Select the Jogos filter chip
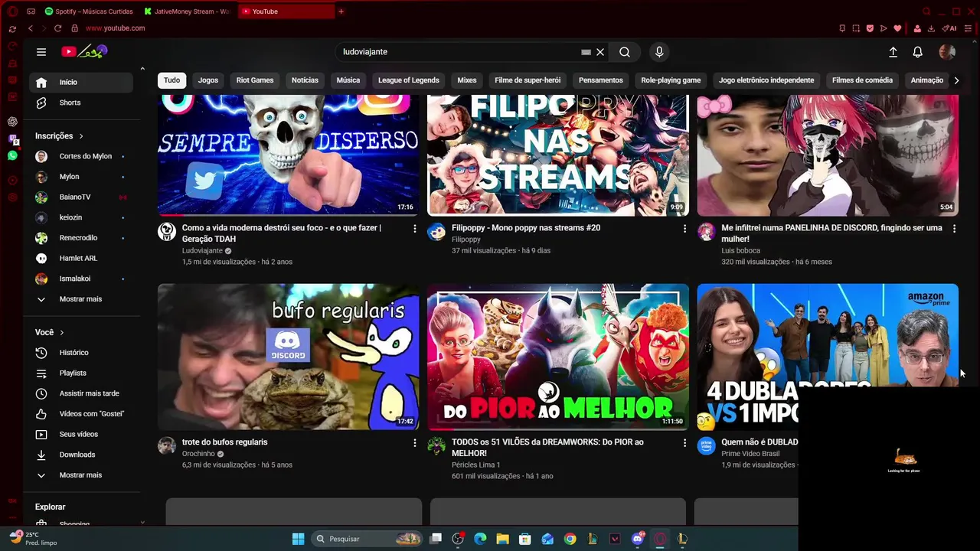This screenshot has width=980, height=551. point(208,80)
